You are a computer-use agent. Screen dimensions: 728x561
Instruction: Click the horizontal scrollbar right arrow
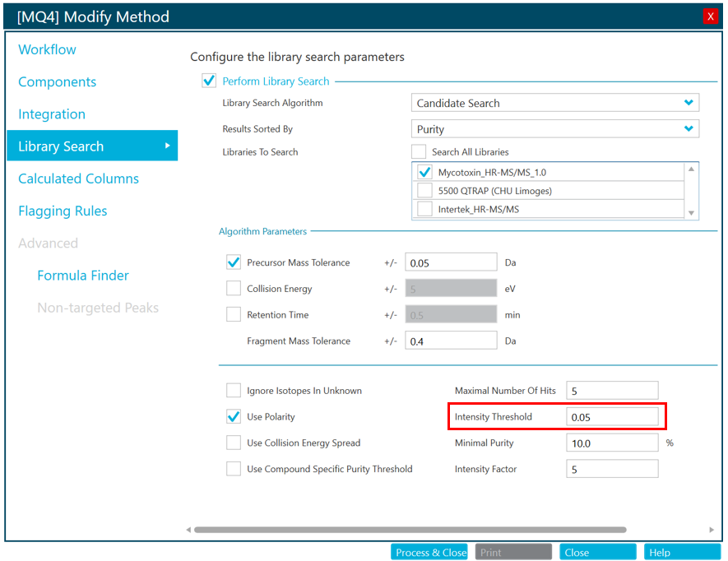click(712, 530)
